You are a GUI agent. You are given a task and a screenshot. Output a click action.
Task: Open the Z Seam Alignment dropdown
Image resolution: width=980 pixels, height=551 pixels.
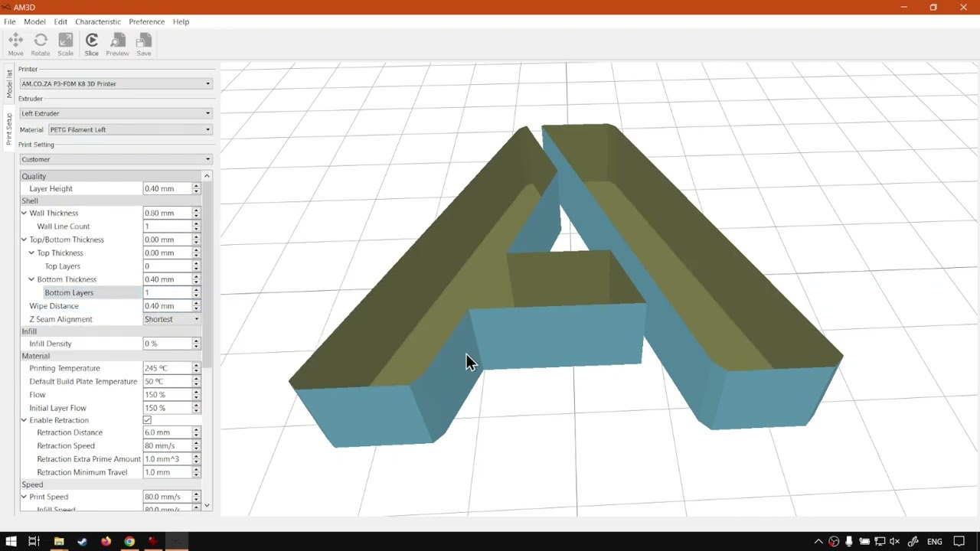(171, 319)
